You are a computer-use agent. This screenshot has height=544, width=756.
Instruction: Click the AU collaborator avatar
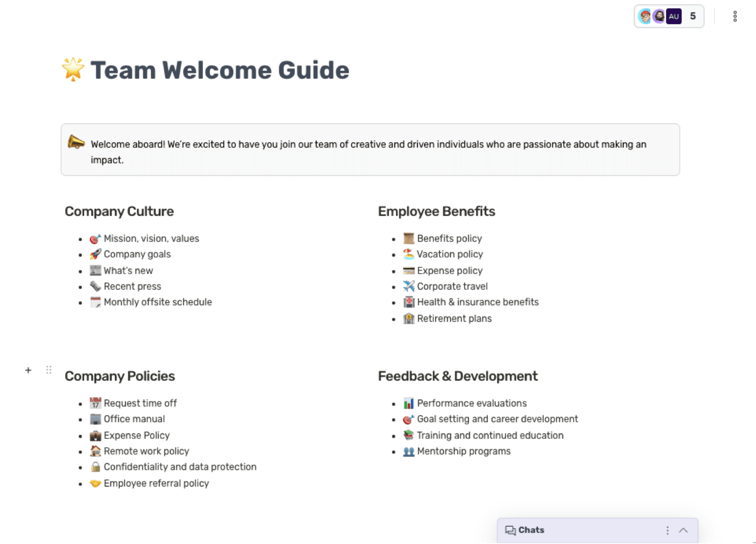click(674, 16)
